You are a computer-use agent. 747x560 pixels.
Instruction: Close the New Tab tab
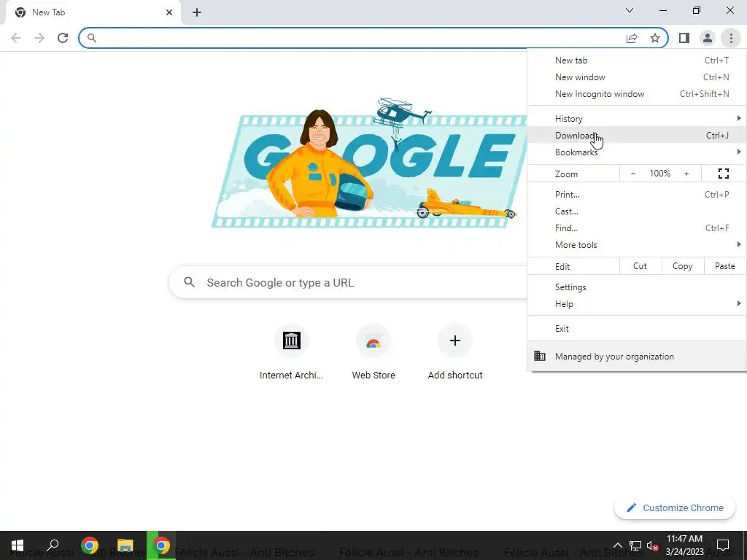(169, 12)
